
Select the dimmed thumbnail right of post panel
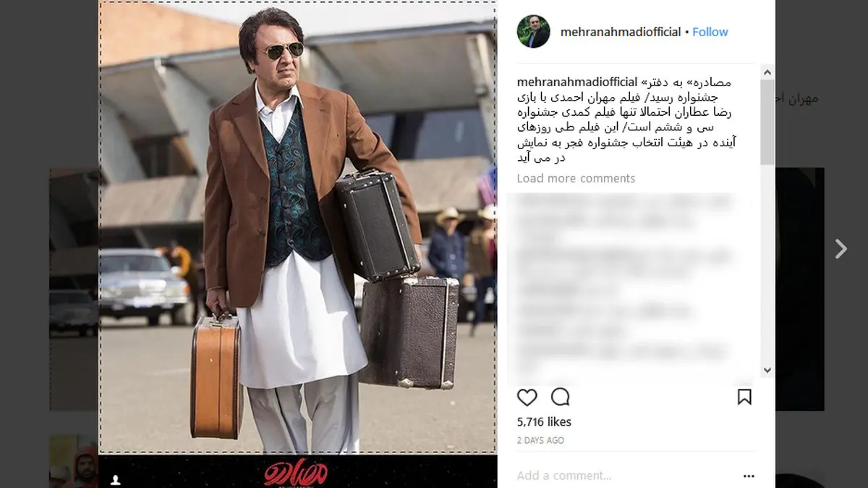(x=800, y=290)
